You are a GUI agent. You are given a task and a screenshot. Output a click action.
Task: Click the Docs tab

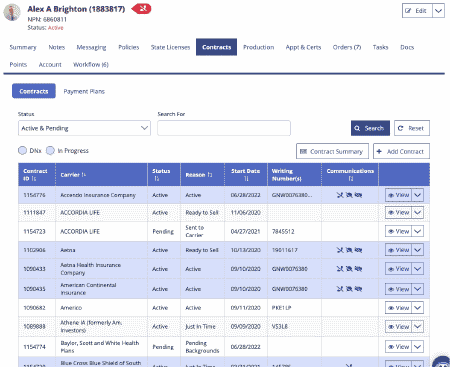tap(407, 47)
